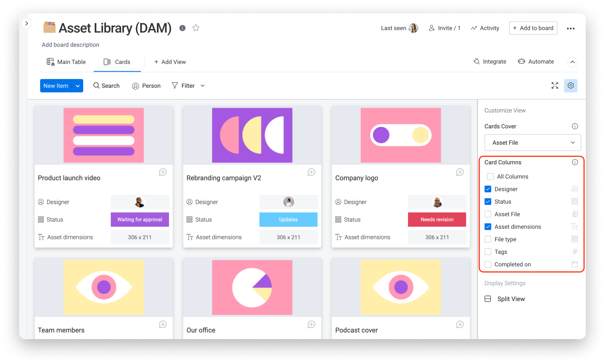Enable Tags column checkbox
This screenshot has width=605, height=364.
pos(488,252)
